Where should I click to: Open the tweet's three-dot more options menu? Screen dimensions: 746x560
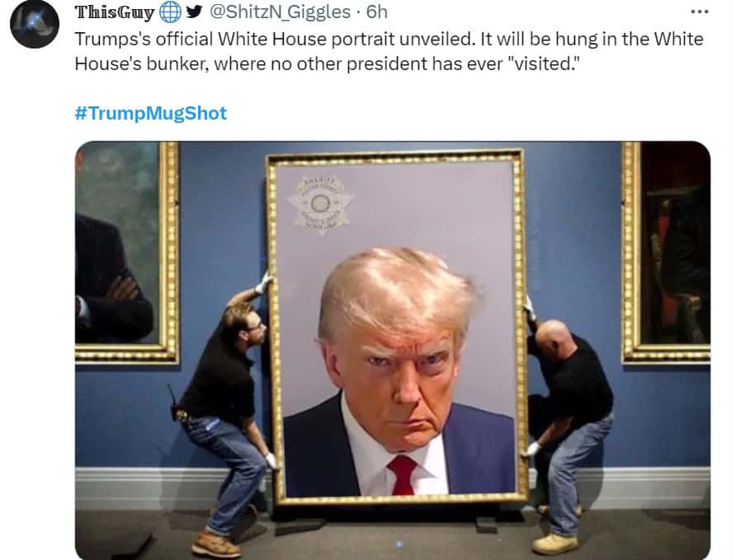click(700, 12)
